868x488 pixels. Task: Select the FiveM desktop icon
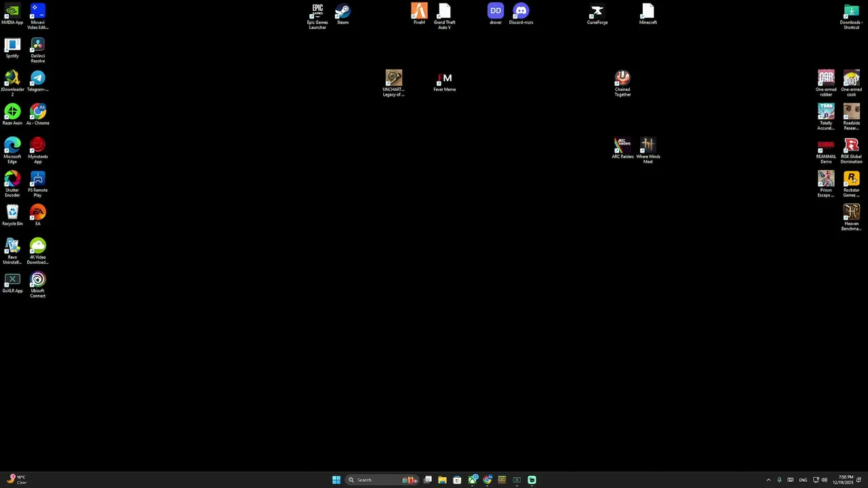pyautogui.click(x=419, y=14)
